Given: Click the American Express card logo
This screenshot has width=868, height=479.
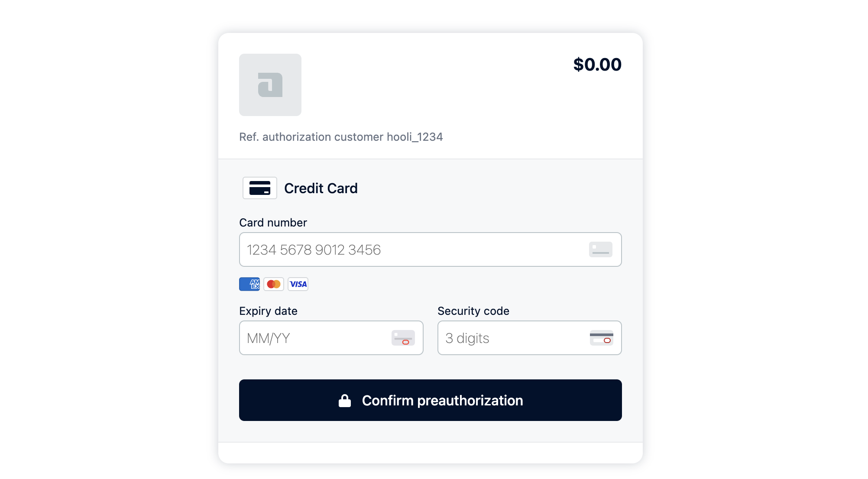Looking at the screenshot, I should tap(249, 284).
